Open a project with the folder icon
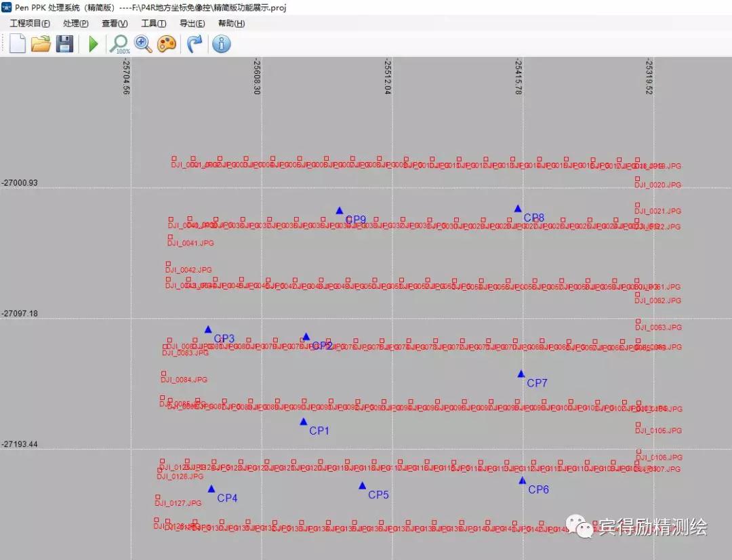 tap(41, 44)
